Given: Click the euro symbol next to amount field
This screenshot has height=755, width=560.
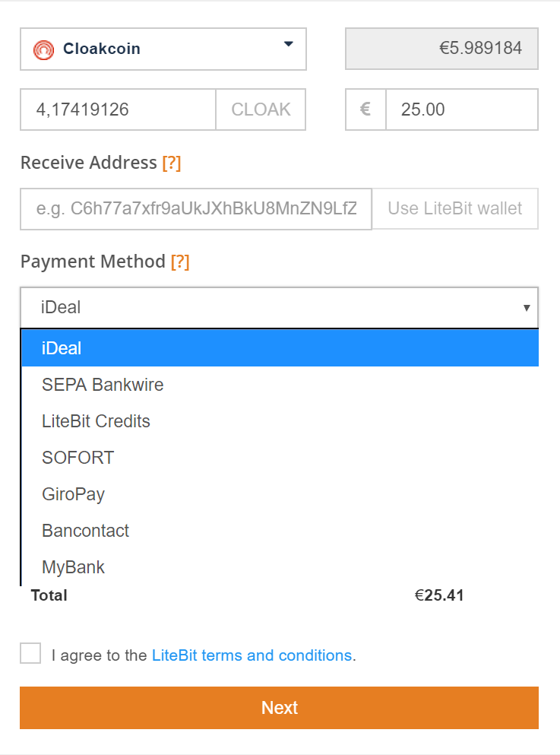Looking at the screenshot, I should tap(365, 109).
